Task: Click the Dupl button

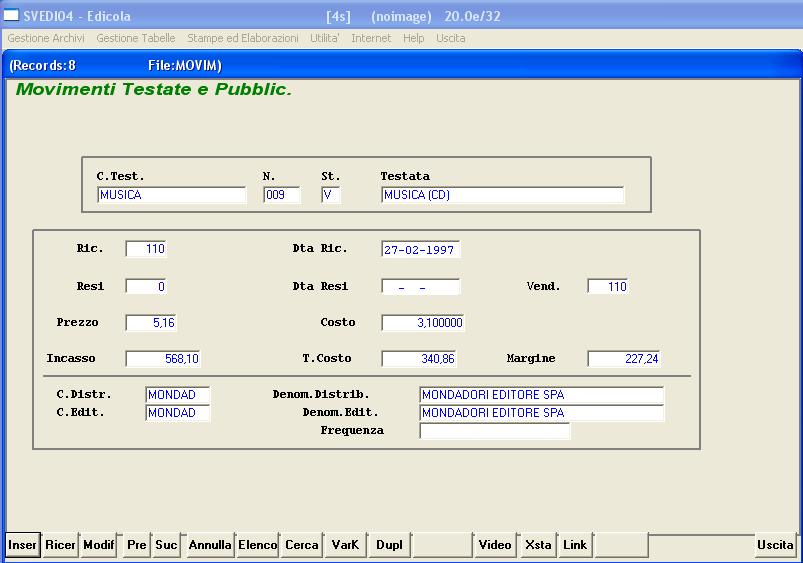Action: pos(389,545)
